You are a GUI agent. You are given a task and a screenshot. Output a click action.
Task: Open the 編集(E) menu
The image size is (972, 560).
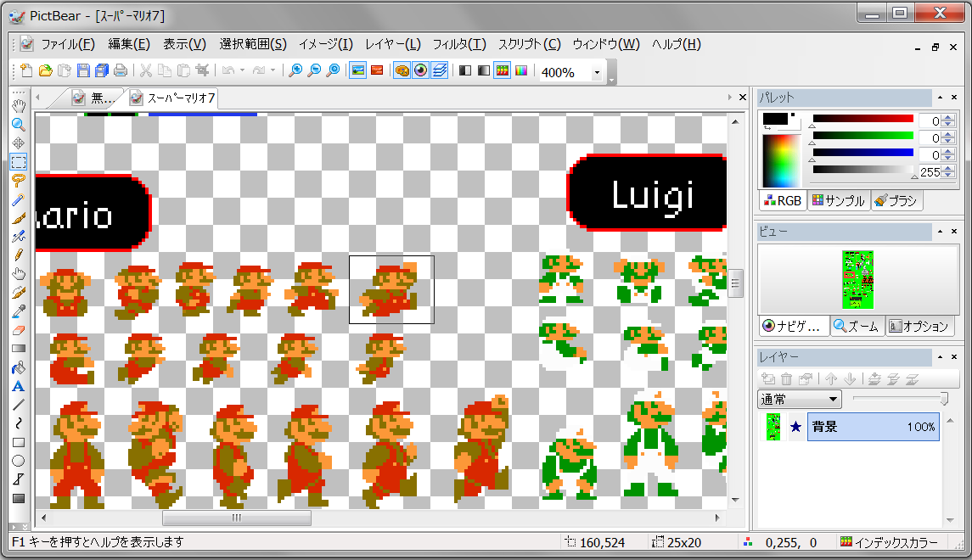(129, 44)
